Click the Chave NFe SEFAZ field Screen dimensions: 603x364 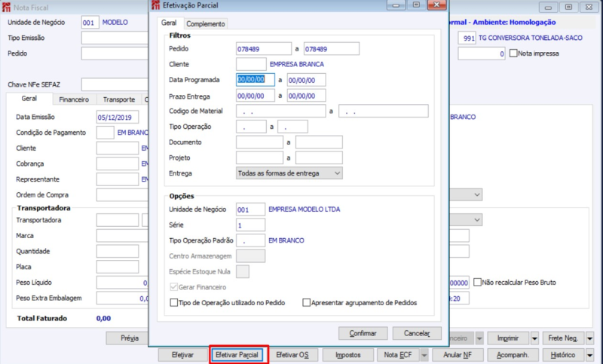pyautogui.click(x=115, y=84)
